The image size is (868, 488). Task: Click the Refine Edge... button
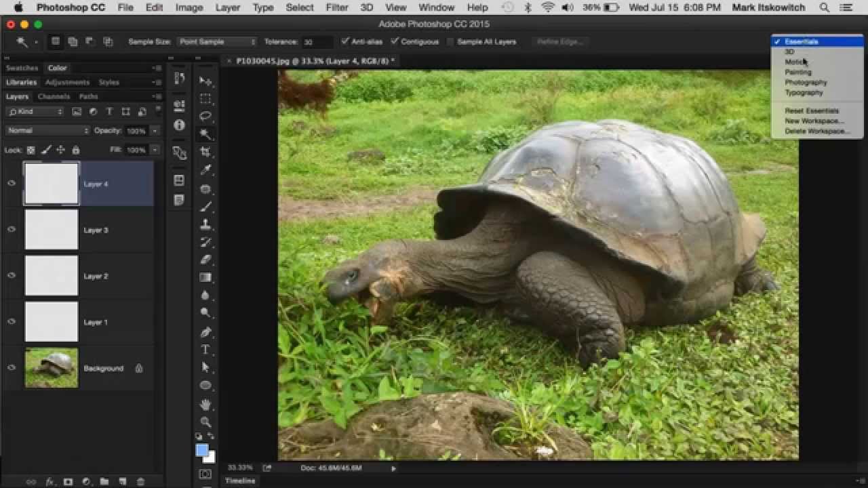click(560, 41)
